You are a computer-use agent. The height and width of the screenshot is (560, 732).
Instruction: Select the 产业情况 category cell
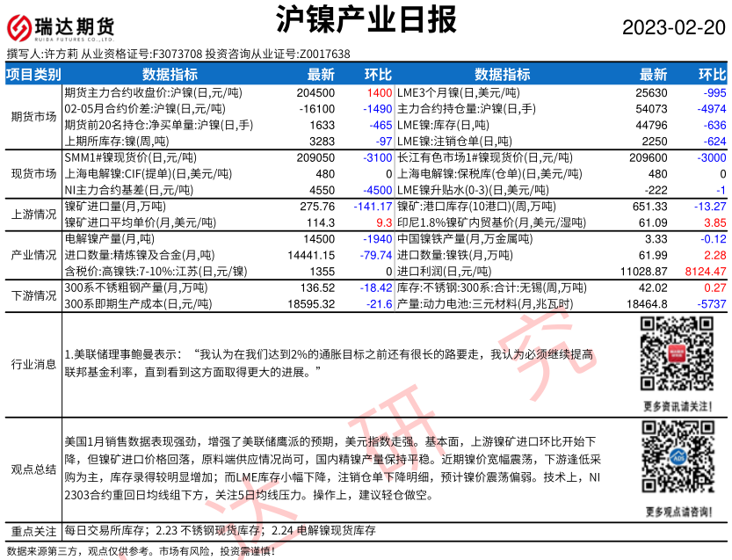coord(33,255)
